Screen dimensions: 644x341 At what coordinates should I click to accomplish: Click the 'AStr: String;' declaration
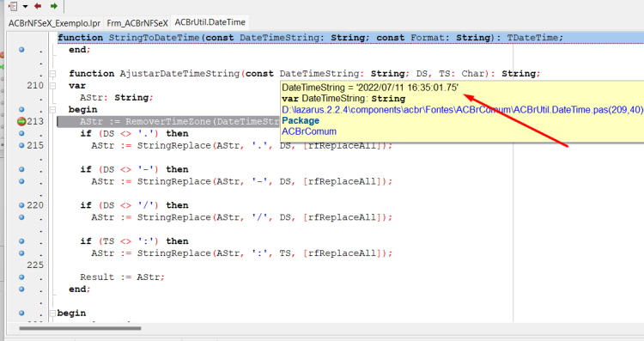[116, 98]
